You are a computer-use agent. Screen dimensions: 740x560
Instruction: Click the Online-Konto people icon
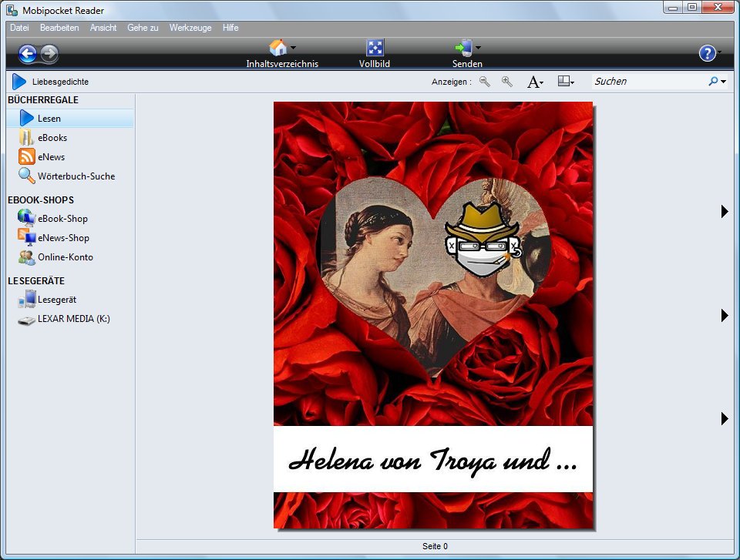point(26,257)
